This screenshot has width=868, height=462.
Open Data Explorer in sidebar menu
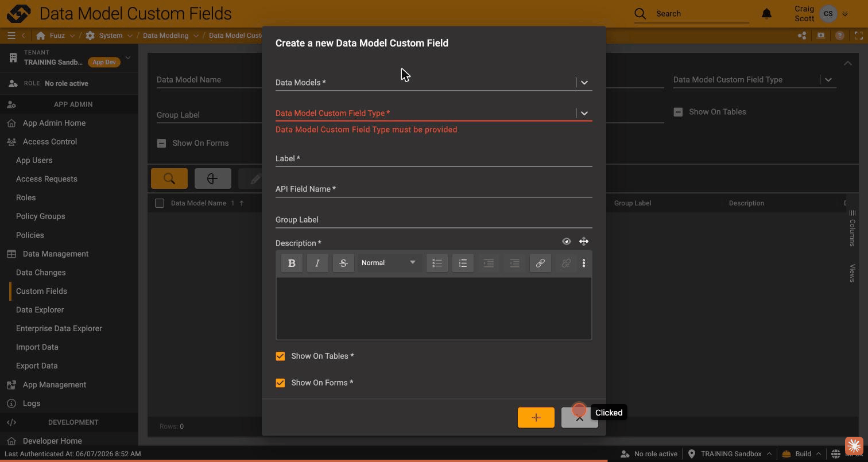(40, 310)
